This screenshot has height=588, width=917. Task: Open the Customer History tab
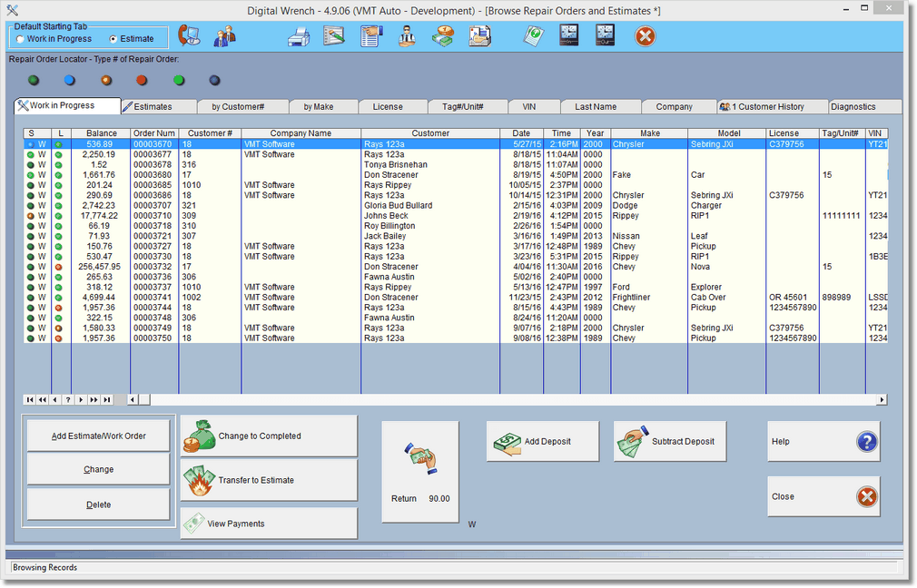point(771,106)
